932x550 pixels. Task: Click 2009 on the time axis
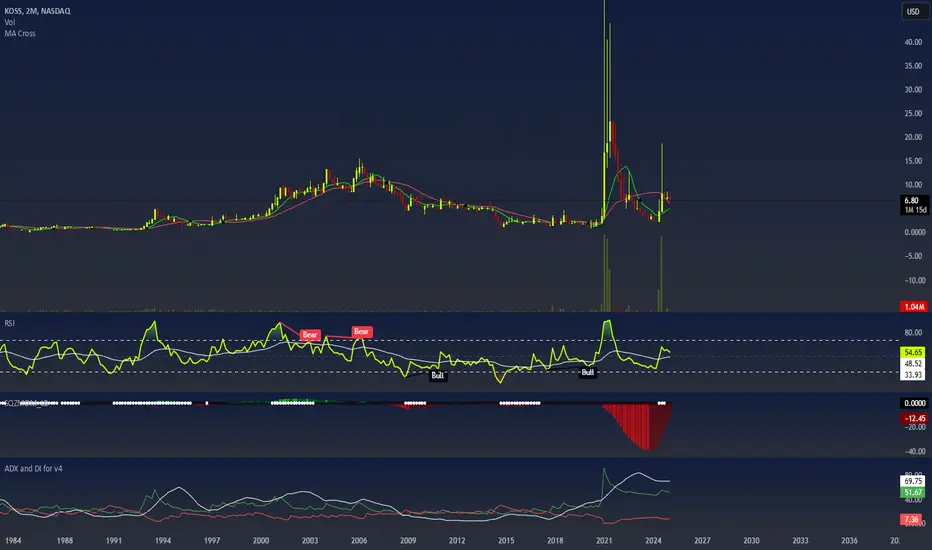click(x=408, y=540)
